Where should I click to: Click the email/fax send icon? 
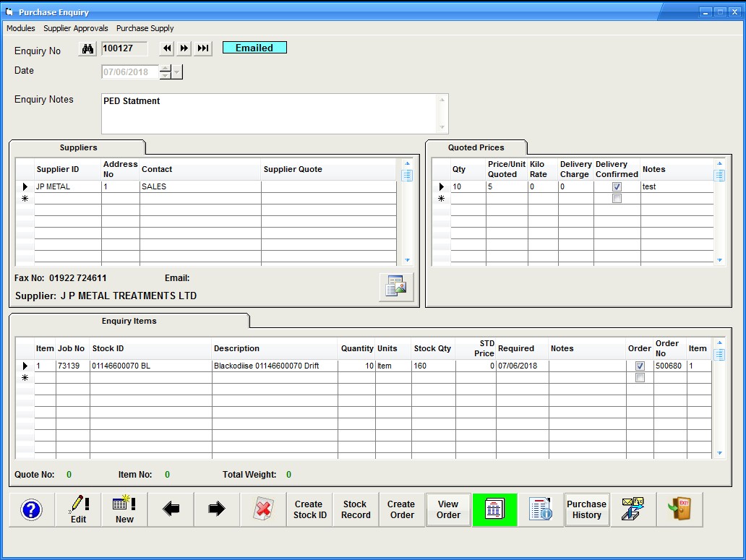[x=633, y=509]
